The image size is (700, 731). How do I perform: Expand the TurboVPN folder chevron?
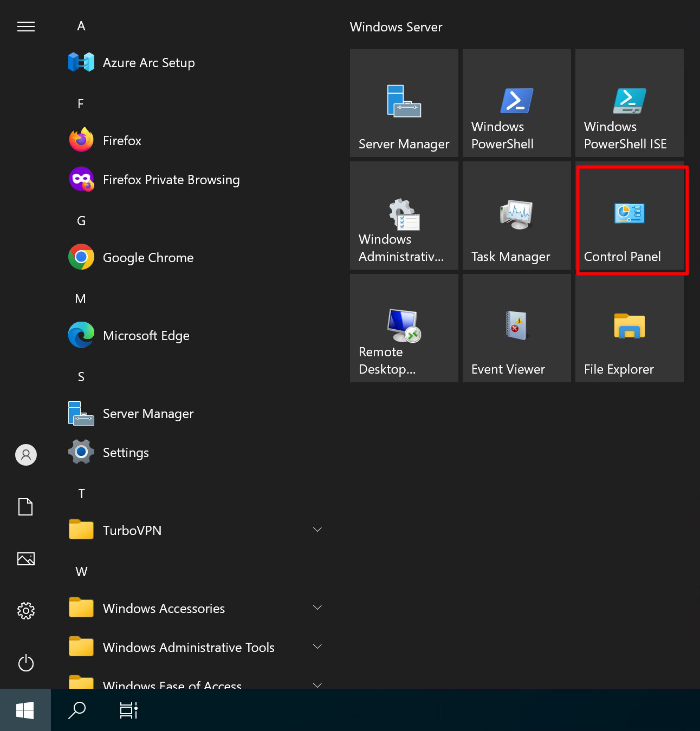pos(317,530)
